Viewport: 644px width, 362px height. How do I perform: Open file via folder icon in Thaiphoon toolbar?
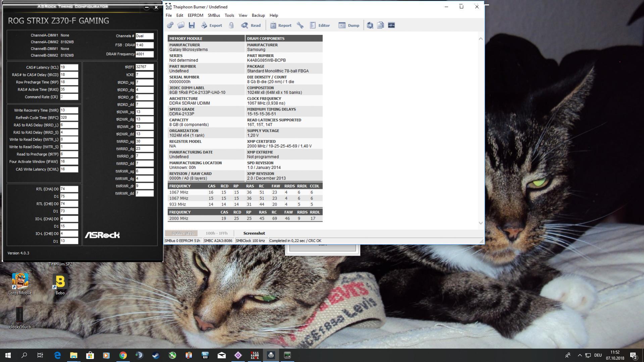pyautogui.click(x=181, y=25)
